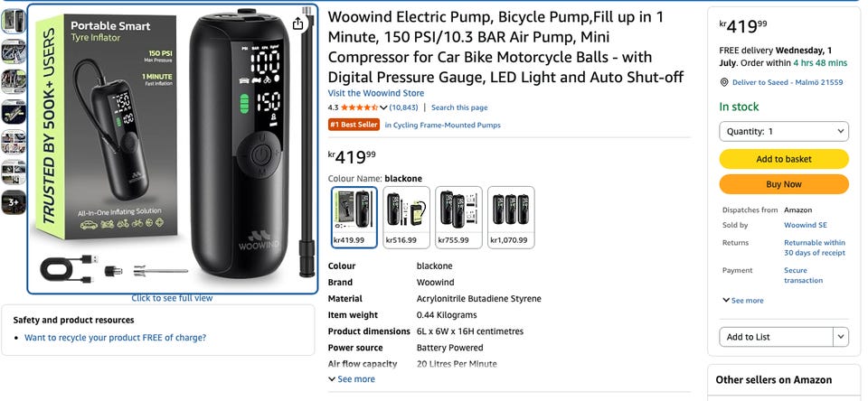Visit the Woowind Store link

[376, 93]
